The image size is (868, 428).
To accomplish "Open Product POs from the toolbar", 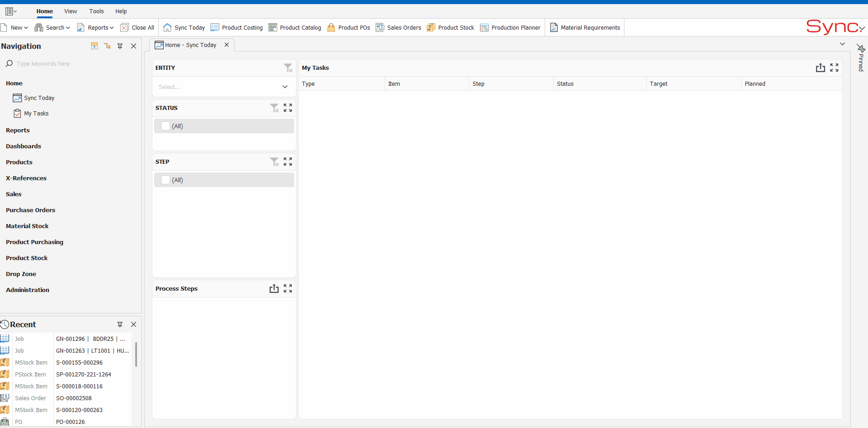I will tap(349, 28).
